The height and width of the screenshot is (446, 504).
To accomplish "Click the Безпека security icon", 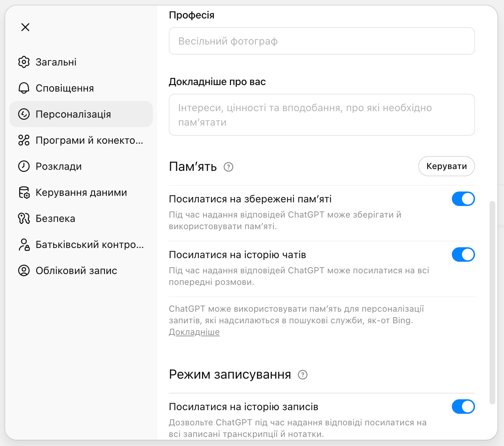I will [x=24, y=218].
